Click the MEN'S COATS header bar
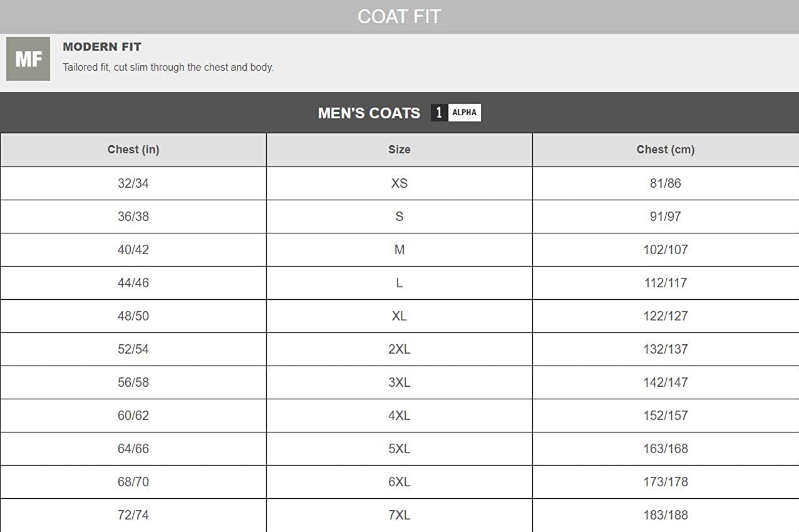 click(369, 113)
